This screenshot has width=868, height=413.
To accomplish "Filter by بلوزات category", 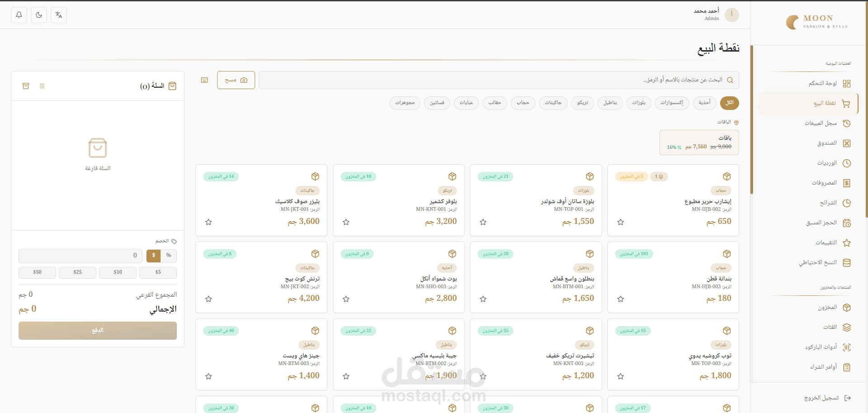I will click(x=638, y=103).
